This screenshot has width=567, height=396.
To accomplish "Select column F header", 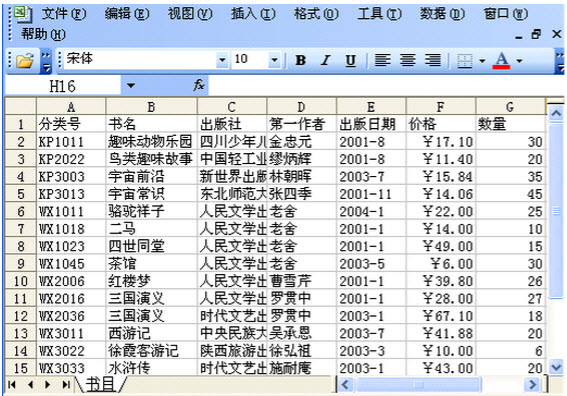I will 440,107.
